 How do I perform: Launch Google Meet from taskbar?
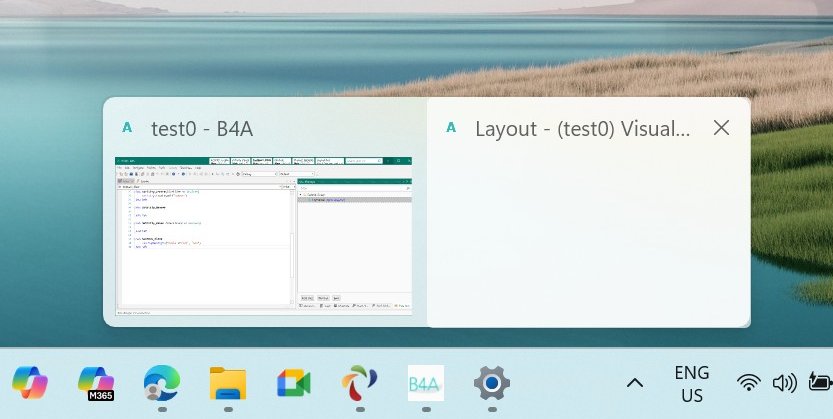(x=294, y=383)
